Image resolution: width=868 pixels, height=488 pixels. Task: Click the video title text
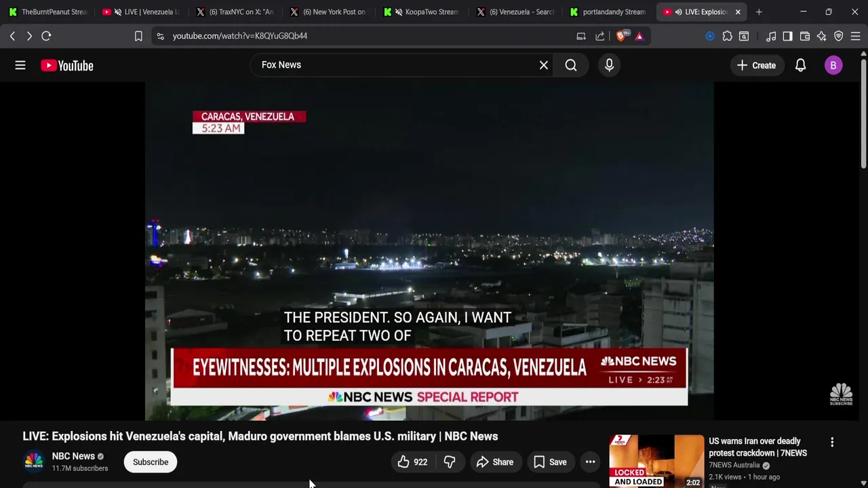[260, 436]
